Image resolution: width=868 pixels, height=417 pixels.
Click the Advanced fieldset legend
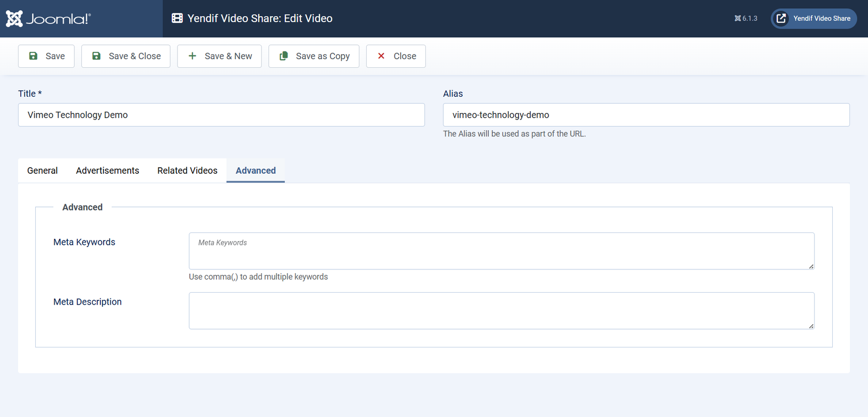coord(82,207)
